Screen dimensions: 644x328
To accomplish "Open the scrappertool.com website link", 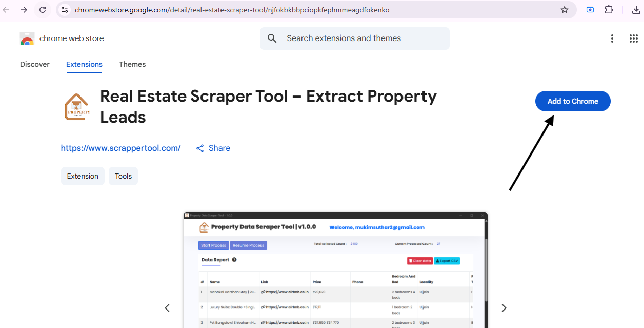I will pyautogui.click(x=120, y=148).
